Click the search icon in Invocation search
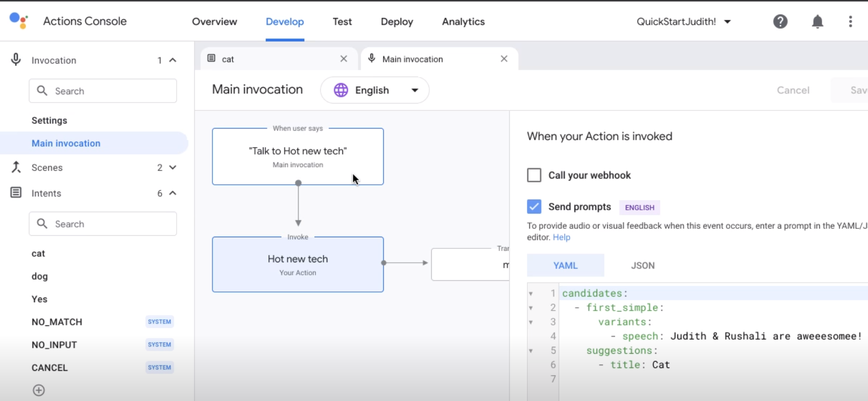 point(42,91)
